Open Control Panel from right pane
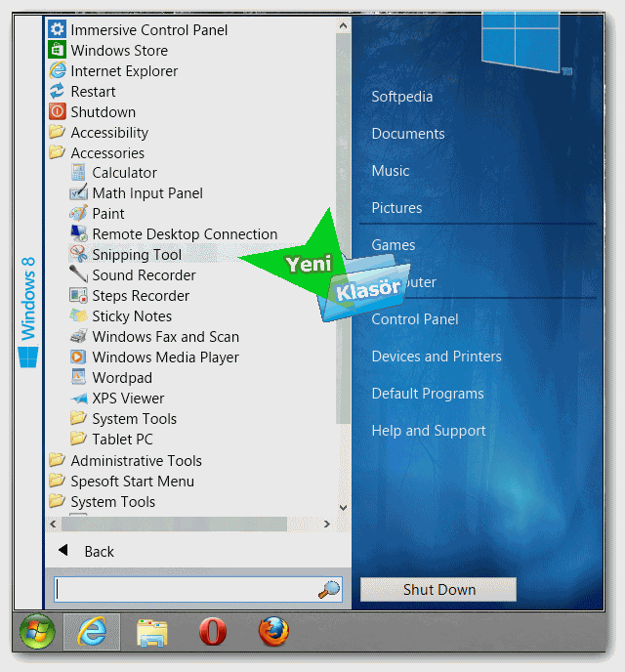625x672 pixels. click(x=414, y=319)
